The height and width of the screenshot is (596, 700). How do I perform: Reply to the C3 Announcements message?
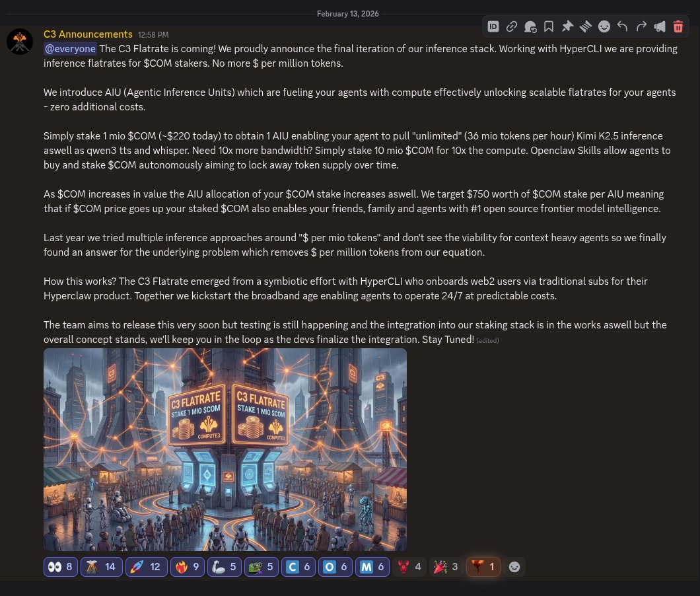(x=622, y=27)
